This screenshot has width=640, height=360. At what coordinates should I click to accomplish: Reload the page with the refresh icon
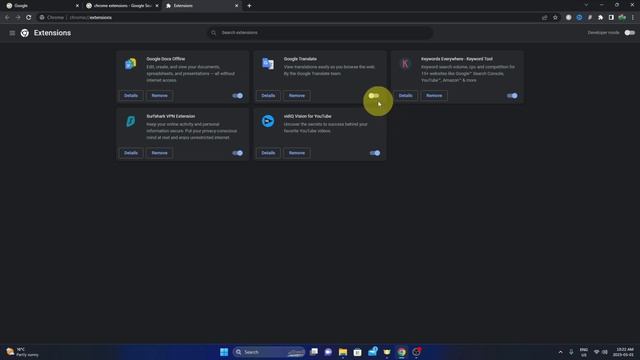coord(29,18)
